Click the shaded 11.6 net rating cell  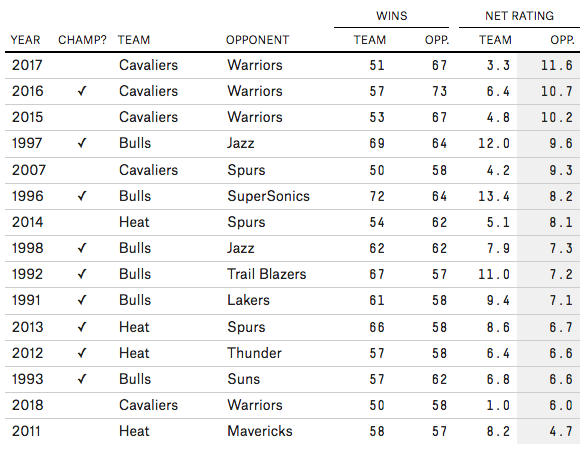tap(548, 66)
